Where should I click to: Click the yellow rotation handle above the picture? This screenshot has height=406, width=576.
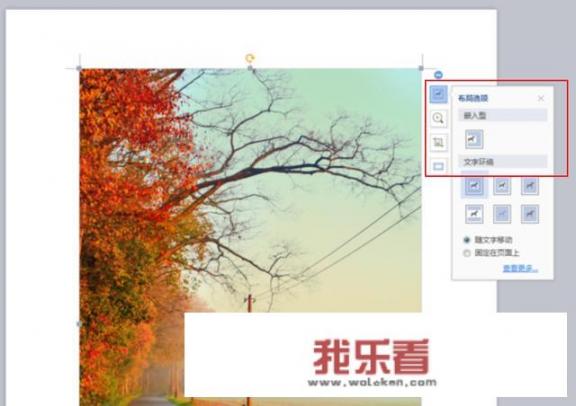[250, 58]
